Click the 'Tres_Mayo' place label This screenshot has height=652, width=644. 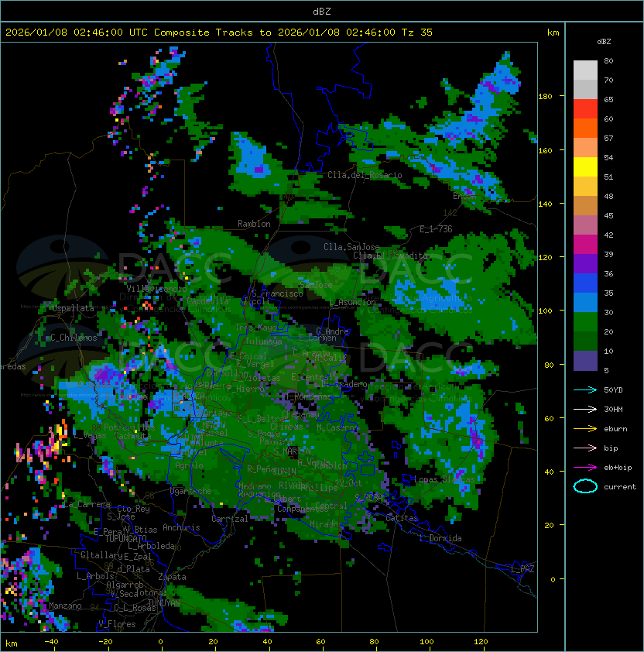point(255,328)
